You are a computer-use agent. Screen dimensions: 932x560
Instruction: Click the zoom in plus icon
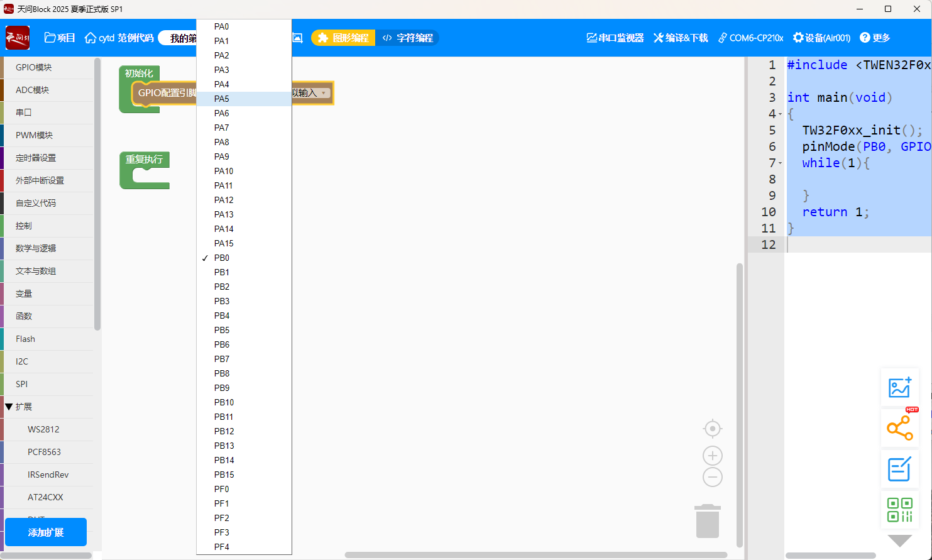tap(712, 456)
